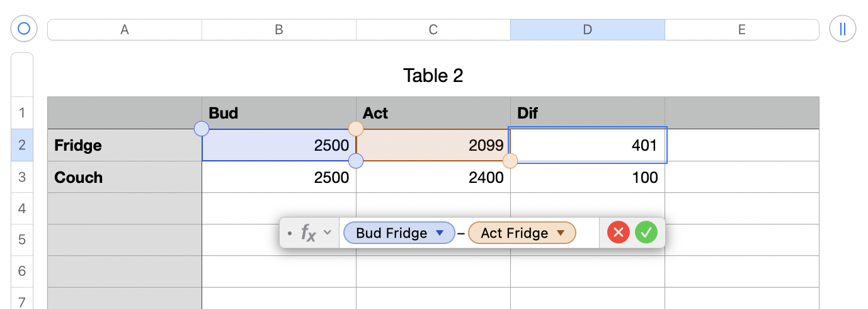Viewport: 868px width, 309px height.
Task: Expand the chevron next to fx
Action: 328,232
